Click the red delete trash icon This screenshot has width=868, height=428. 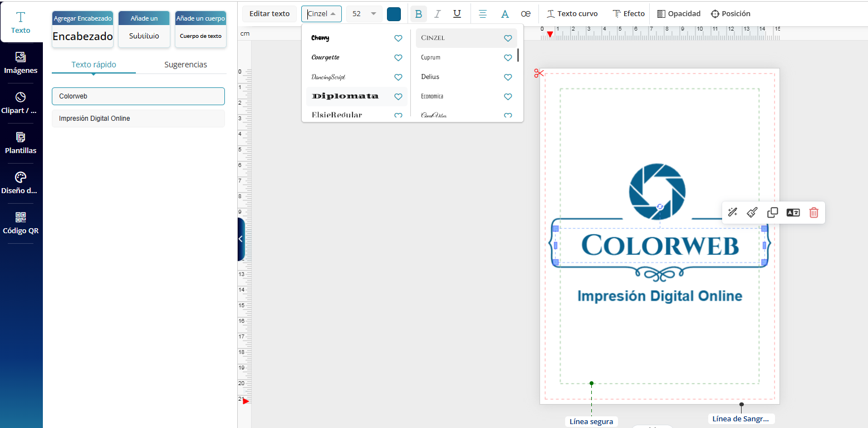[x=813, y=213]
